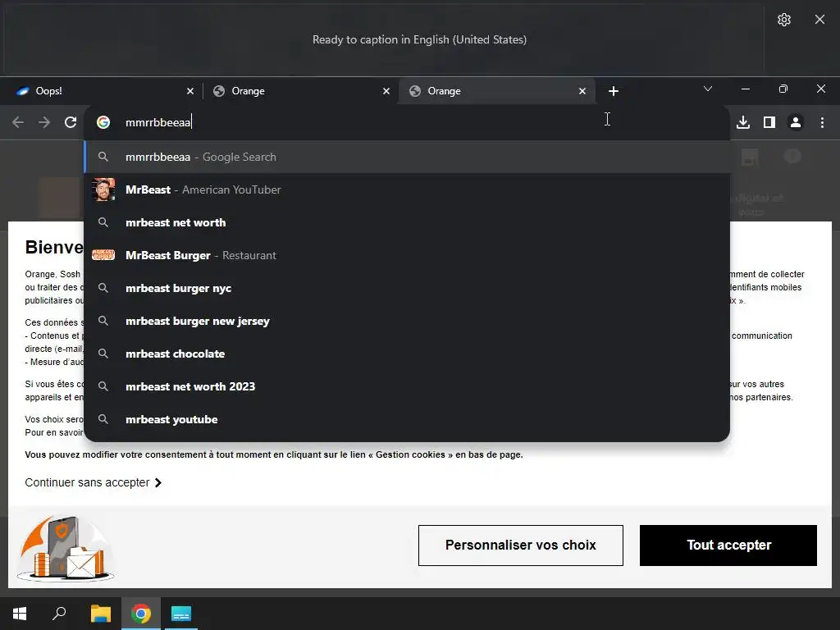Open the Chrome profile avatar
Viewport: 840px width, 630px height.
tap(796, 123)
